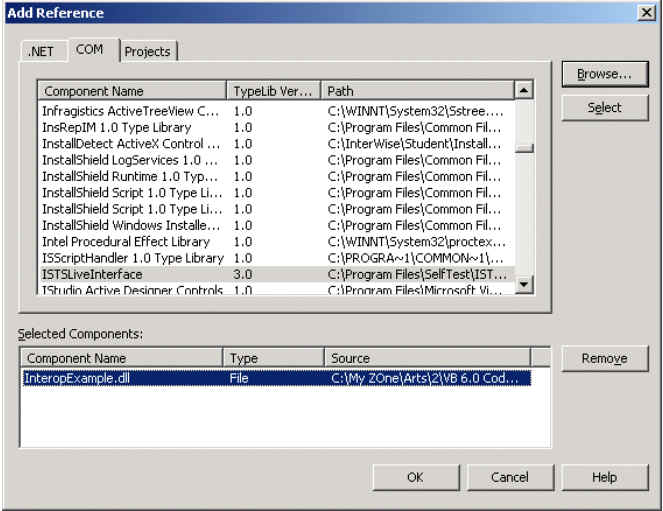The image size is (663, 511).
Task: Sort by TypeLib Ver... column header
Action: click(274, 91)
